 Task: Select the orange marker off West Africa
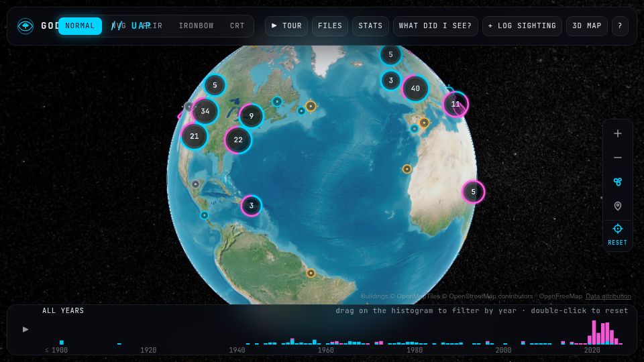[x=407, y=169]
